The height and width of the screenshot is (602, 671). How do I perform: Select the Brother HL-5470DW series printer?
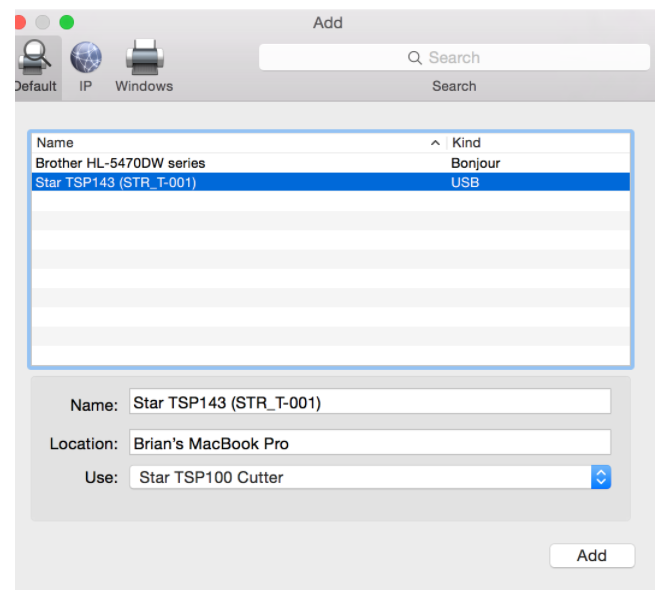[120, 163]
